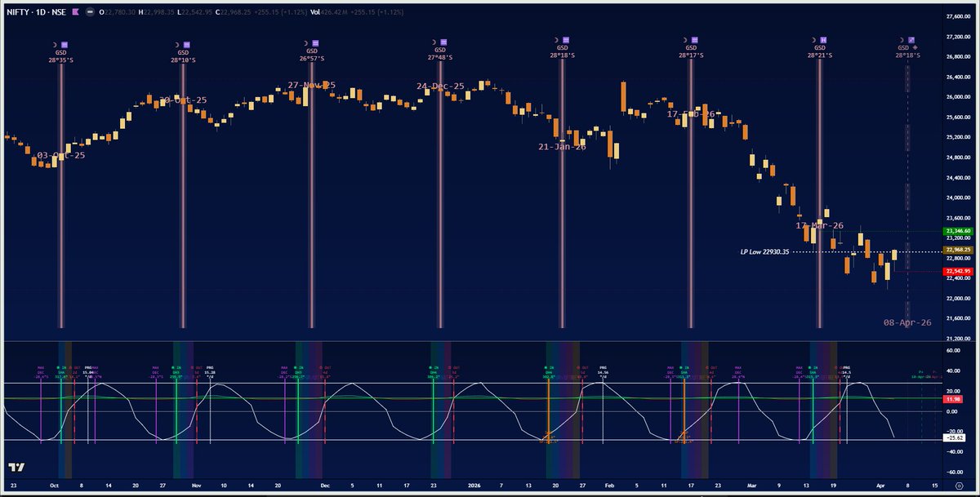Select the 24-Dec-25 date label
The image size is (980, 497).
tap(440, 86)
